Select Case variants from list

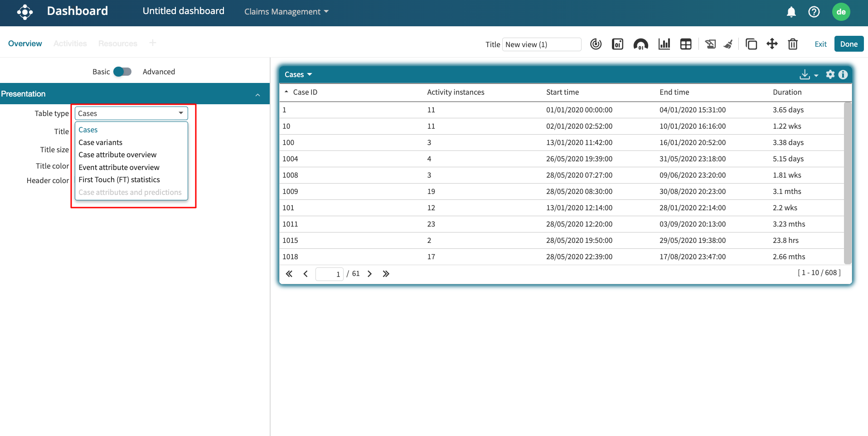100,142
